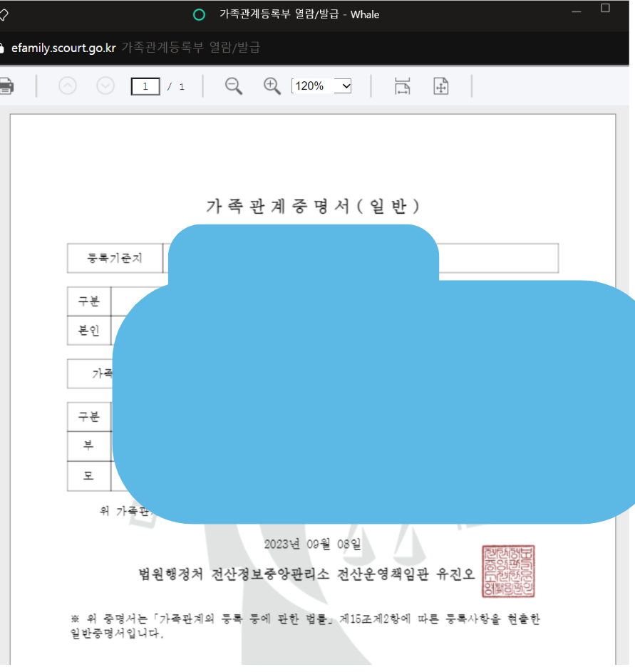This screenshot has height=672, width=635.
Task: Fit the whole page in view
Action: pyautogui.click(x=441, y=86)
